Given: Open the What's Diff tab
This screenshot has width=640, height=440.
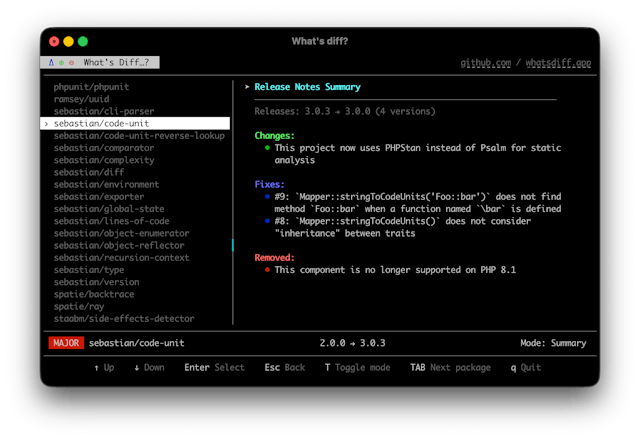Looking at the screenshot, I should coord(116,62).
